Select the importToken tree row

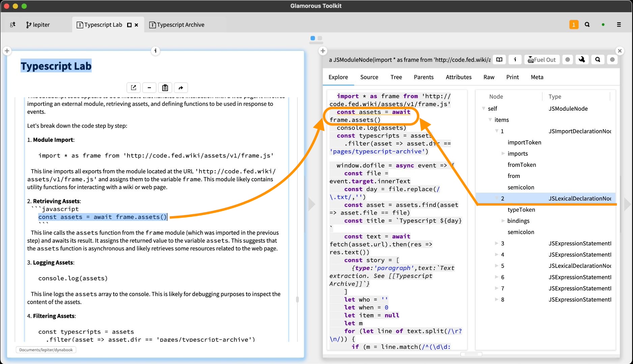tap(545, 142)
